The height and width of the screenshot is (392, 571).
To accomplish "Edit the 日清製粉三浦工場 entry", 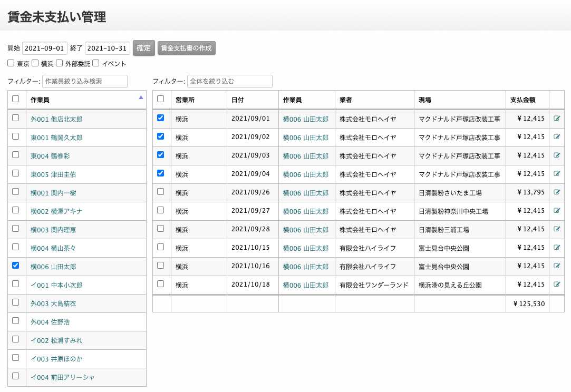I will click(557, 229).
